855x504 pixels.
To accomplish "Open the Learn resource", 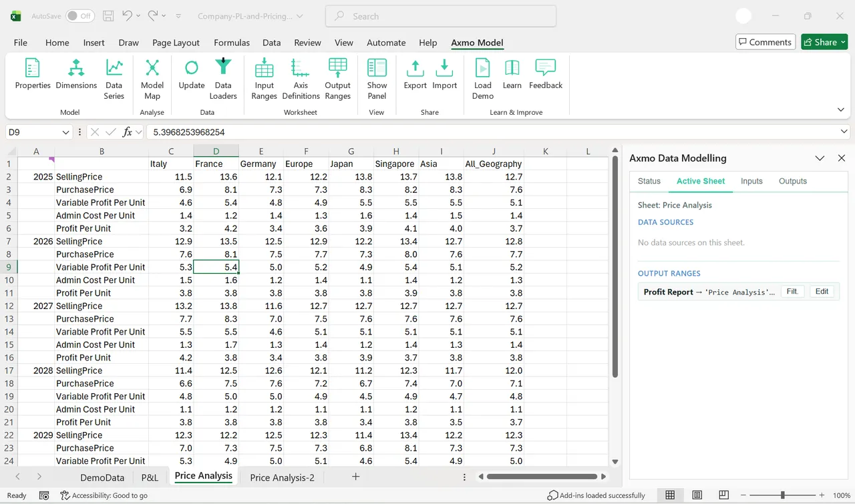I will click(512, 74).
